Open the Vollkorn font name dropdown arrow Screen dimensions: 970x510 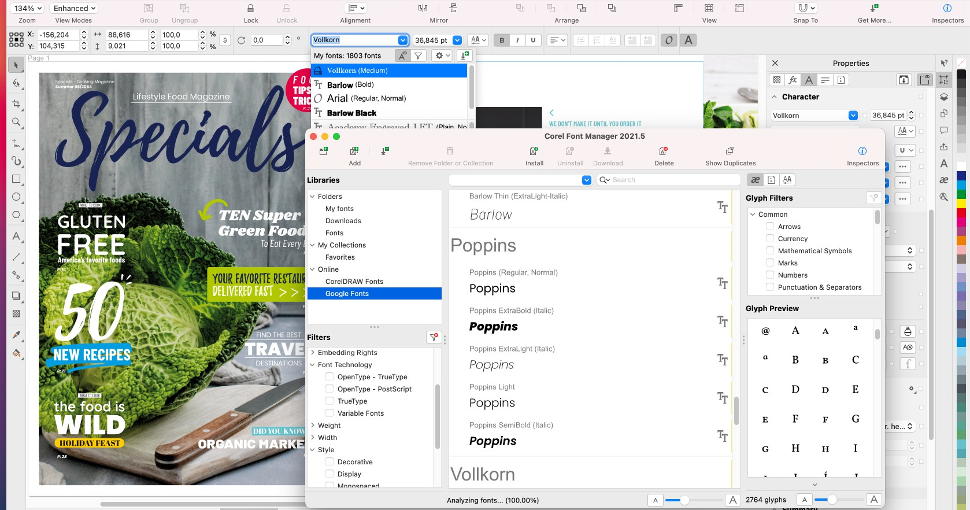click(403, 40)
